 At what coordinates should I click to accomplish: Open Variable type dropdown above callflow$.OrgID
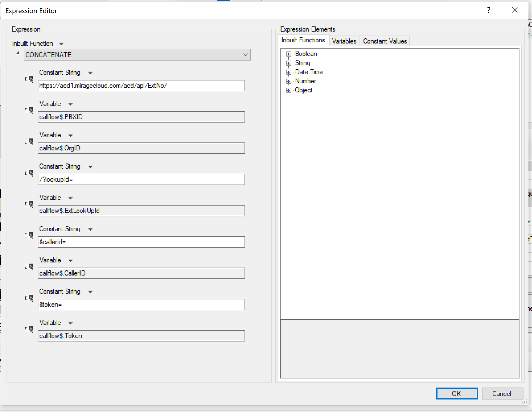click(x=70, y=136)
